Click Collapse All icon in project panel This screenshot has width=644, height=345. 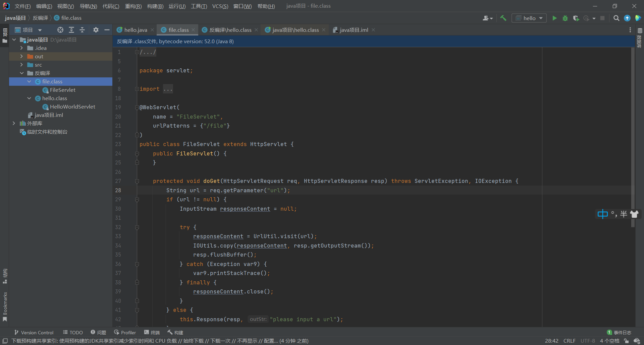(x=82, y=30)
